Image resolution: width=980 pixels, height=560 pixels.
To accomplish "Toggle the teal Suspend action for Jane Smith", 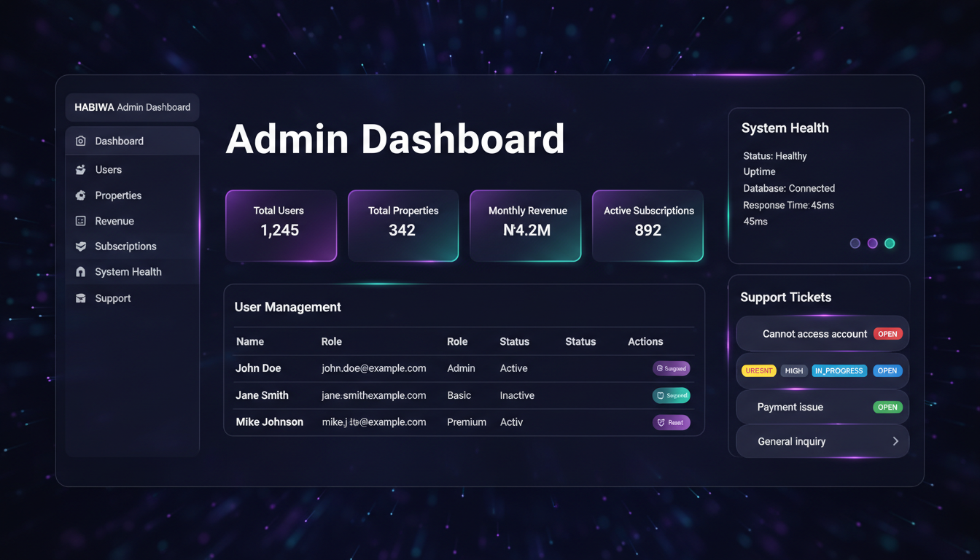I will (x=671, y=395).
